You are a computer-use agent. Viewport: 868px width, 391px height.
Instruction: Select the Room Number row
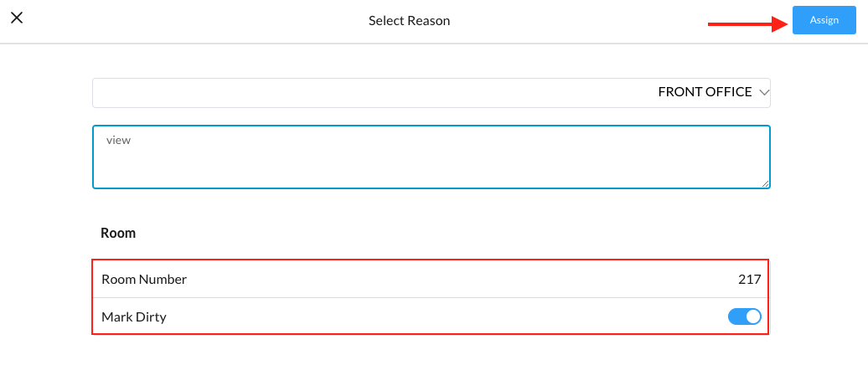coord(431,280)
